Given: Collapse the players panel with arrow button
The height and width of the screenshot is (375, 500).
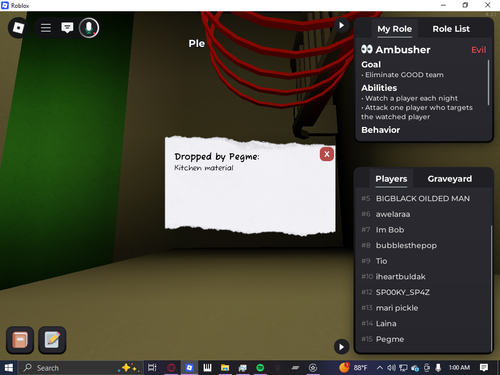Looking at the screenshot, I should (341, 347).
